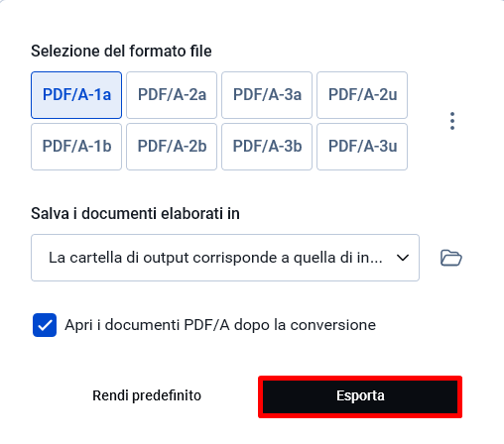Uncheck Apri i documenti PDF/A dopo la conversione
The image size is (504, 444).
click(45, 325)
